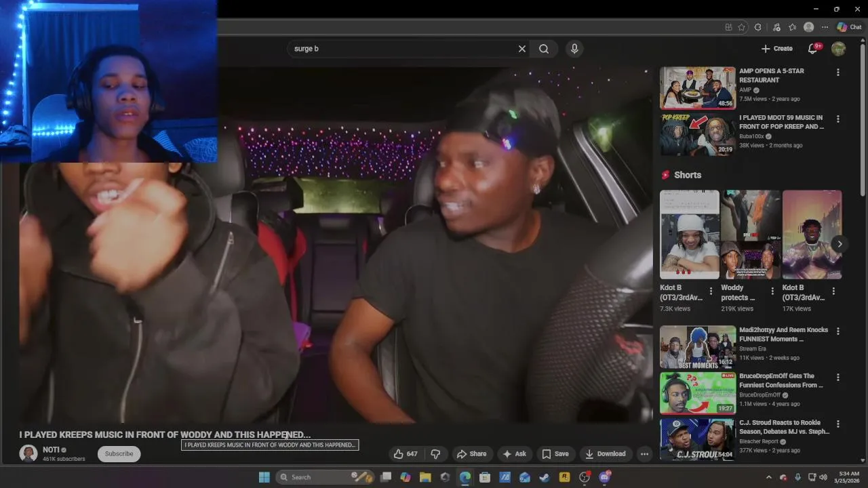Screen dimensions: 868x488
Task: Open Edge profile avatar
Action: (808, 27)
